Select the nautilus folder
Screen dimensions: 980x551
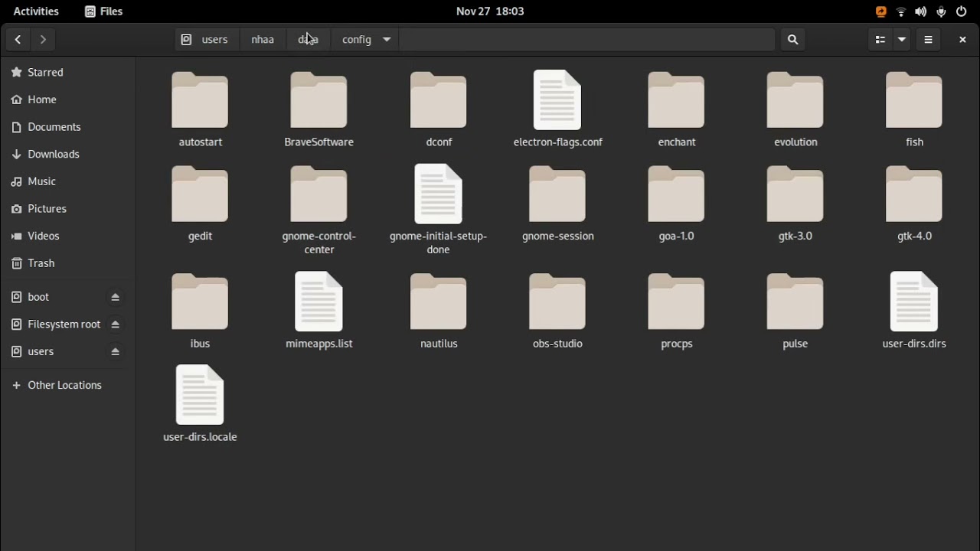tap(439, 311)
